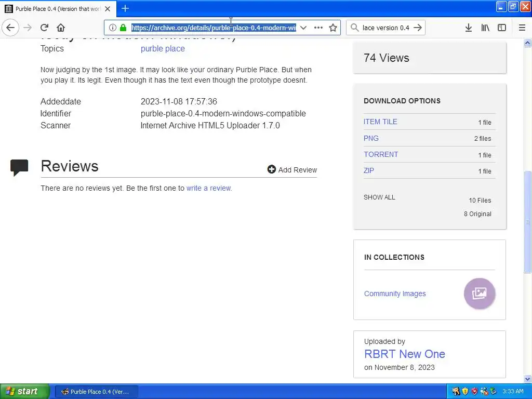Open ITEM TILE download option

click(x=380, y=122)
